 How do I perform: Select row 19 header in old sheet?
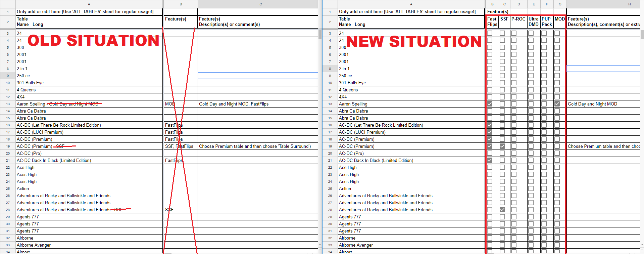click(8, 146)
